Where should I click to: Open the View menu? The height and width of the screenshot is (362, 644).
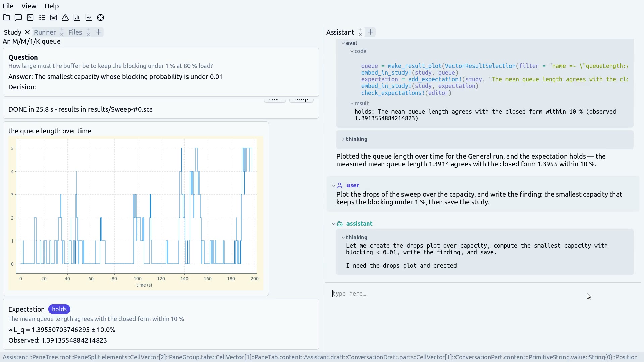29,6
